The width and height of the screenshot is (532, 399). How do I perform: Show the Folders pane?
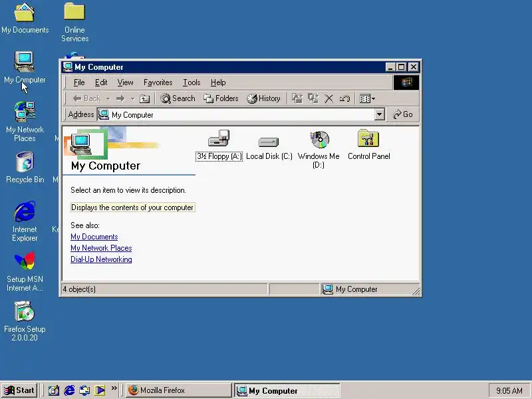(x=221, y=98)
